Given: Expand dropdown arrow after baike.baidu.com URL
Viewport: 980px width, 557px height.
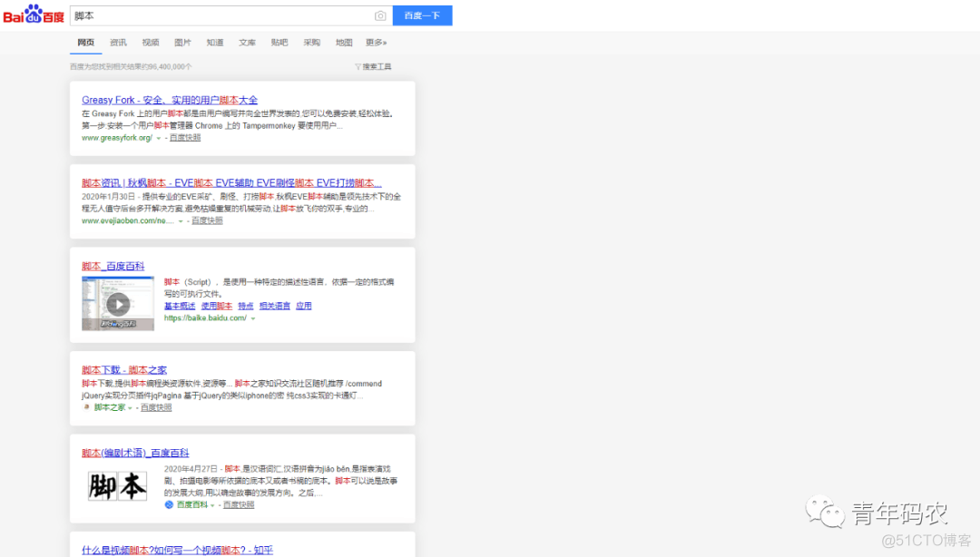Looking at the screenshot, I should click(x=253, y=318).
